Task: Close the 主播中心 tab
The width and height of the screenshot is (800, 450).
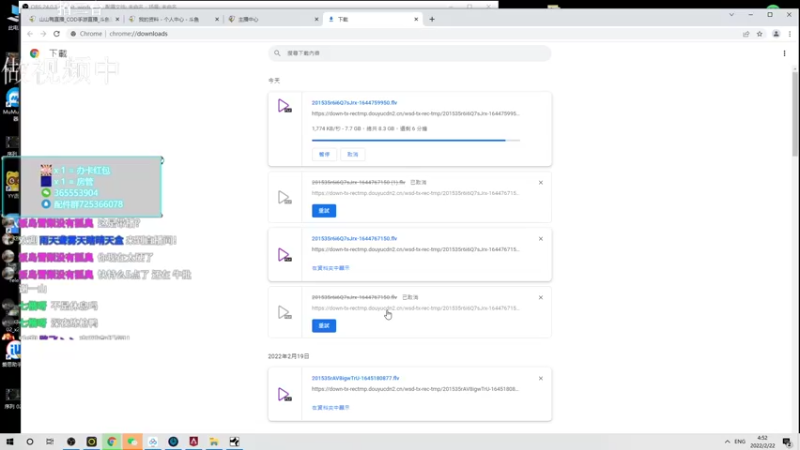Action: (x=316, y=19)
